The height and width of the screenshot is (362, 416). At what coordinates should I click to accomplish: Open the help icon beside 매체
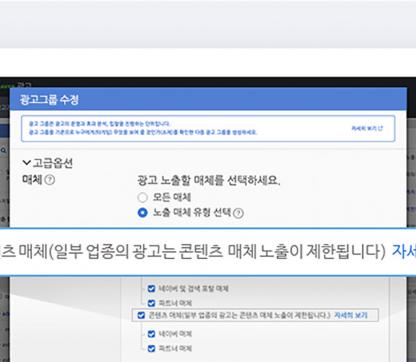(x=49, y=180)
